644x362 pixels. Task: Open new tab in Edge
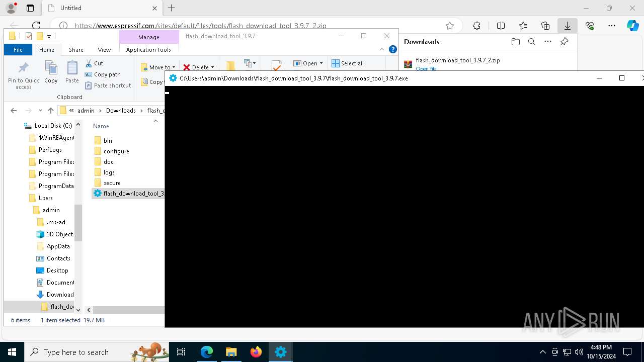[x=171, y=8]
